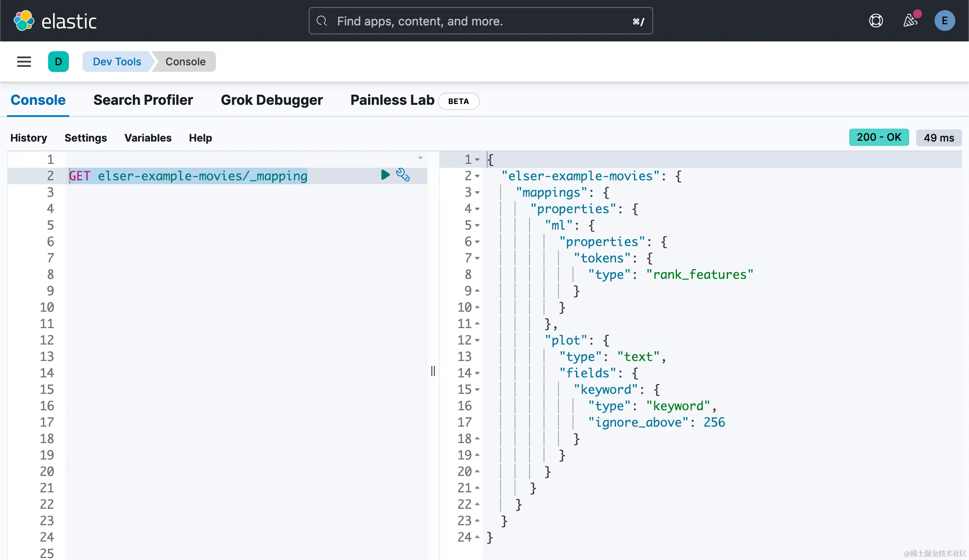The image size is (969, 560).
Task: Click the green D space avatar
Action: pyautogui.click(x=58, y=61)
